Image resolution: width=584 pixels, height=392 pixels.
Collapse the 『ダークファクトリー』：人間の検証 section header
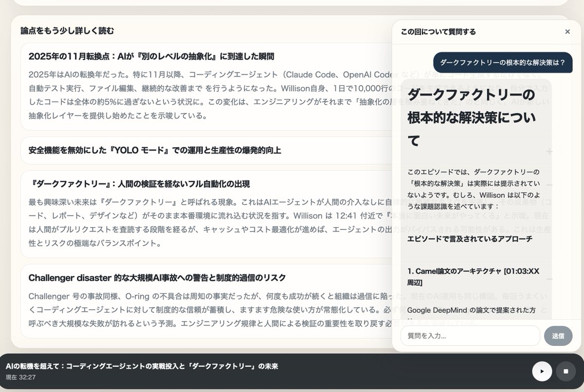pyautogui.click(x=139, y=184)
